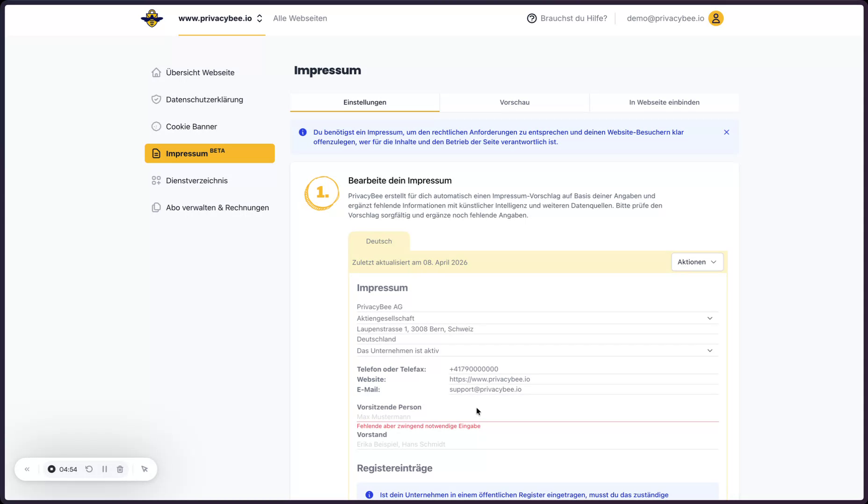This screenshot has height=504, width=868.
Task: Click the cookie icon beside Cookie Banner
Action: click(156, 127)
